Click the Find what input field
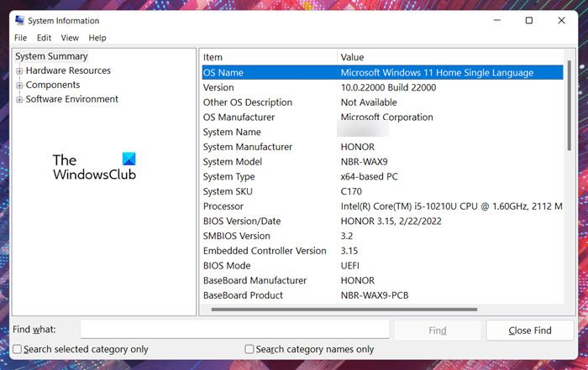 (234, 330)
